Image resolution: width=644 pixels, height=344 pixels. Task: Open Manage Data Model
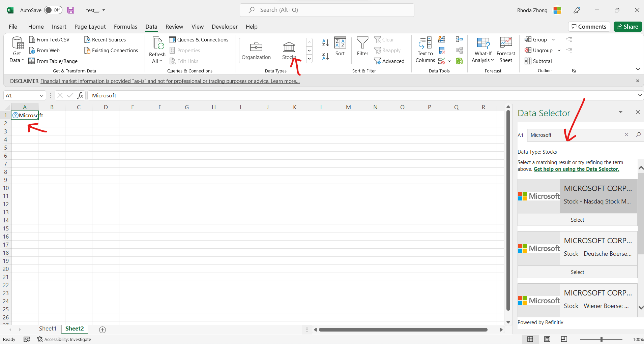click(459, 61)
